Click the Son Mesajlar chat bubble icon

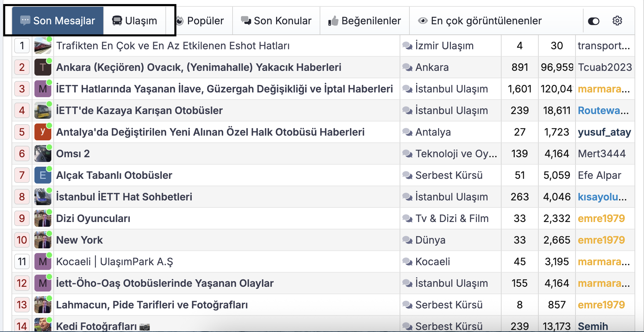point(25,21)
